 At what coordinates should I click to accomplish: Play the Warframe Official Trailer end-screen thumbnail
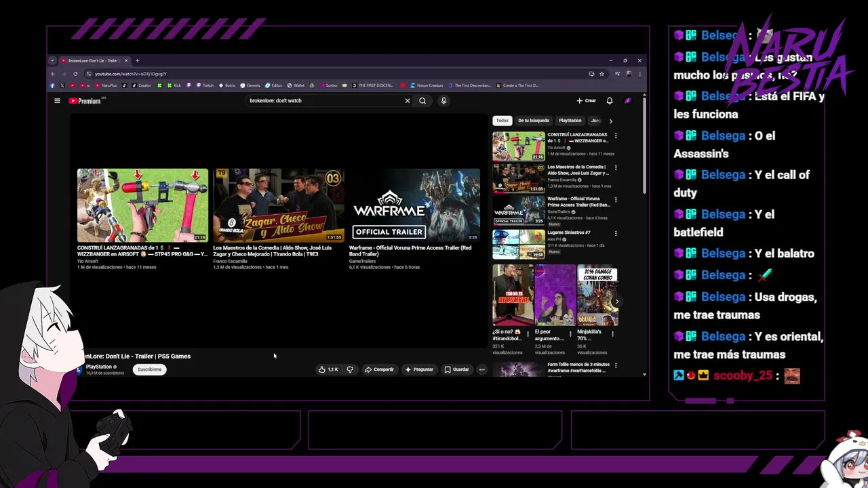point(414,205)
